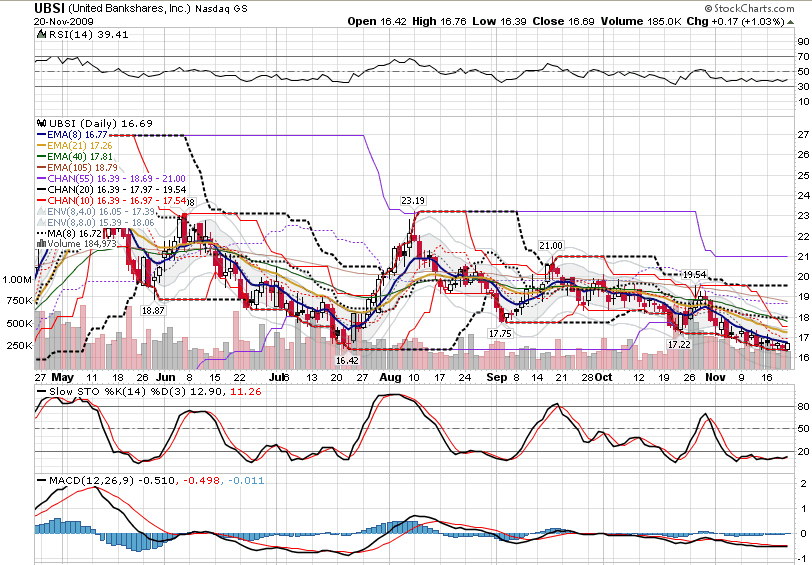This screenshot has width=812, height=565.
Task: Click the 90 level on RSI axis
Action: (803, 42)
